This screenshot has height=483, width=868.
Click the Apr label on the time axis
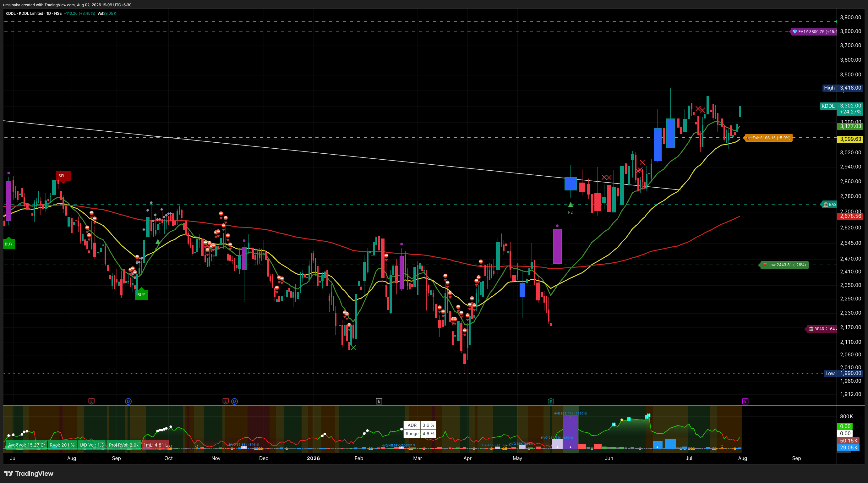click(x=467, y=458)
